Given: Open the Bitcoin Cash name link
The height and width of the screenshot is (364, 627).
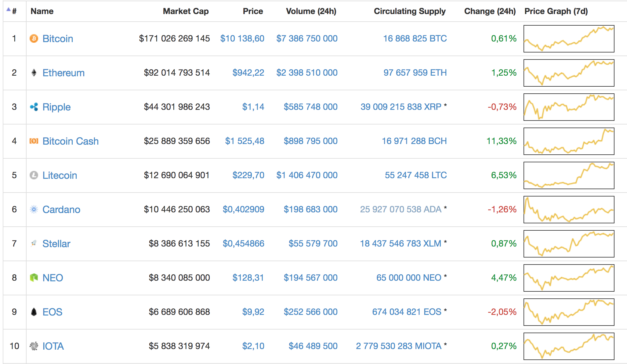Looking at the screenshot, I should [71, 141].
